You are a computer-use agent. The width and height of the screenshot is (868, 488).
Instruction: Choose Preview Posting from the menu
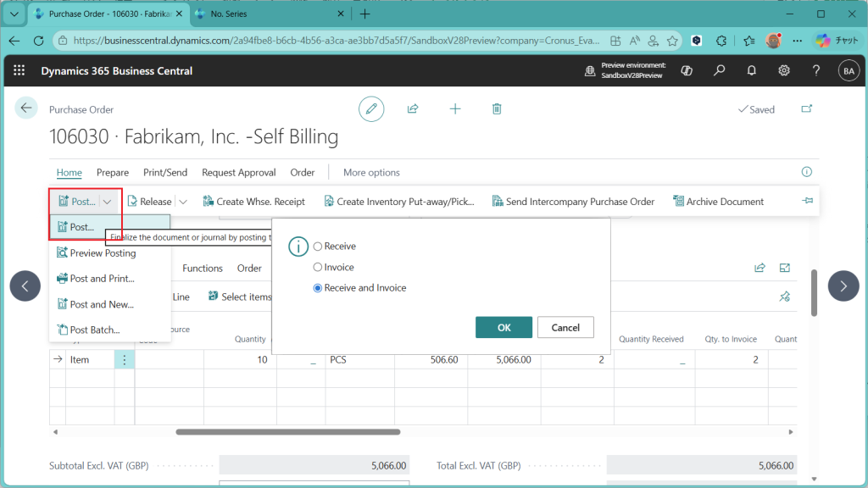click(x=102, y=252)
